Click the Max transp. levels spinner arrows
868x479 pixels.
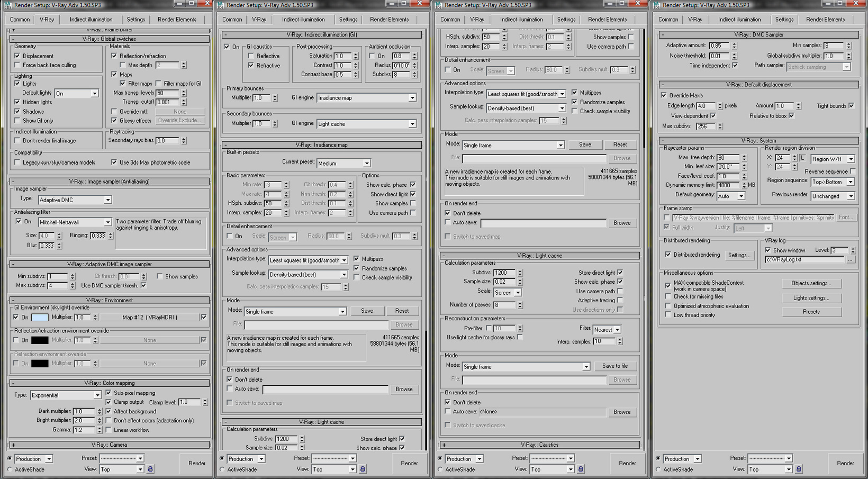click(184, 93)
